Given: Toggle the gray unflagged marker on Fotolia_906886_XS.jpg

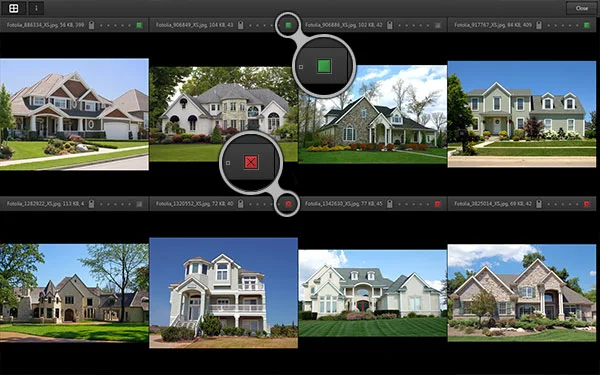Looking at the screenshot, I should 438,25.
